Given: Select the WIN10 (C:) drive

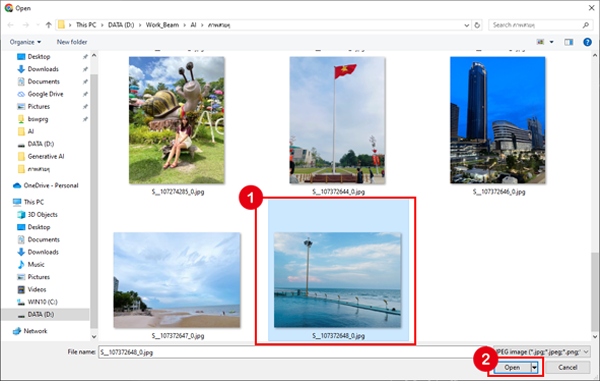Looking at the screenshot, I should (42, 302).
